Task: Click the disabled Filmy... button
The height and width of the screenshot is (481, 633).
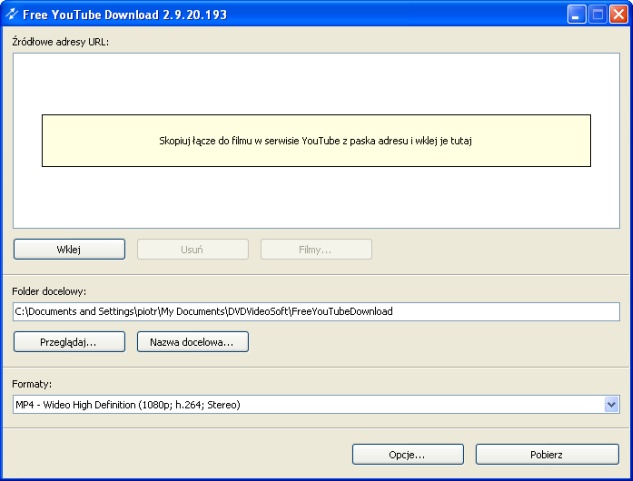Action: tap(316, 249)
